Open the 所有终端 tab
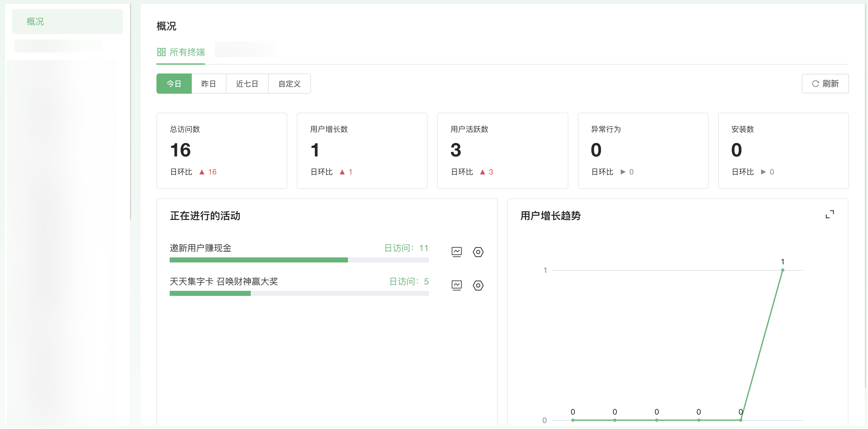This screenshot has height=429, width=868. pyautogui.click(x=187, y=52)
